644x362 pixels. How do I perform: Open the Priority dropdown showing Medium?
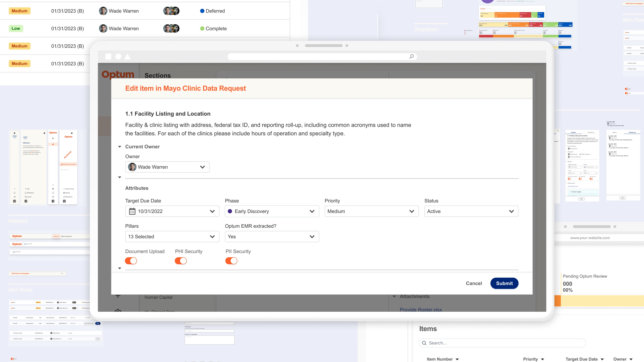(x=372, y=211)
